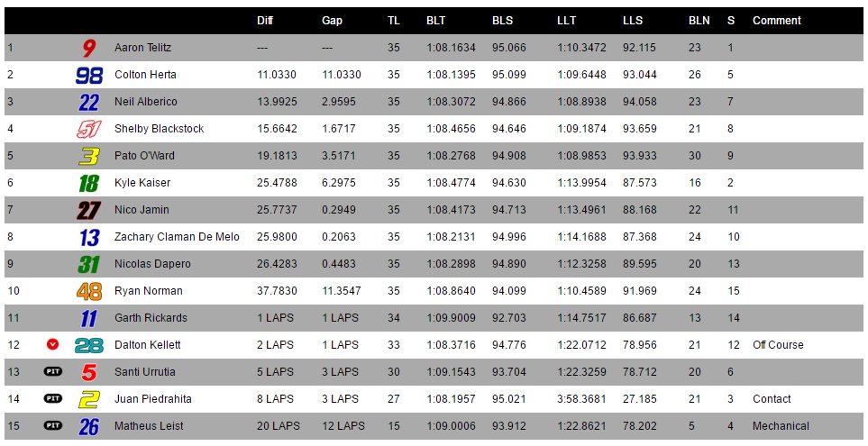Click the red number 9 car icon

point(88,48)
